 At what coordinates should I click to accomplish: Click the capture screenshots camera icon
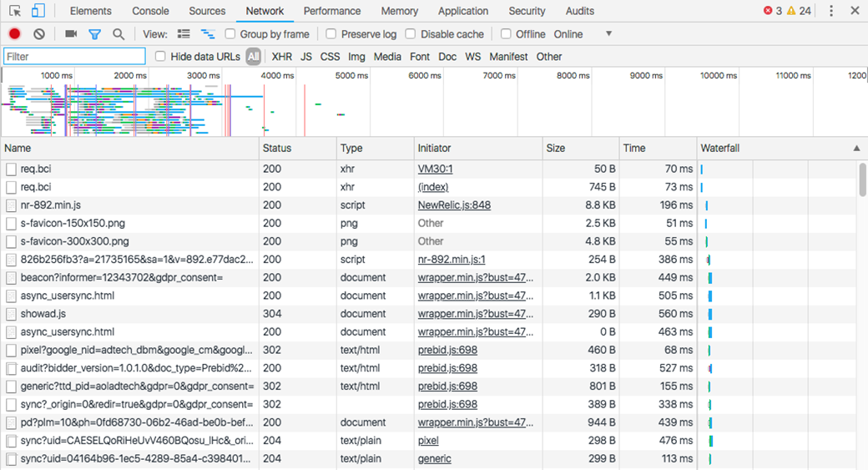tap(71, 34)
